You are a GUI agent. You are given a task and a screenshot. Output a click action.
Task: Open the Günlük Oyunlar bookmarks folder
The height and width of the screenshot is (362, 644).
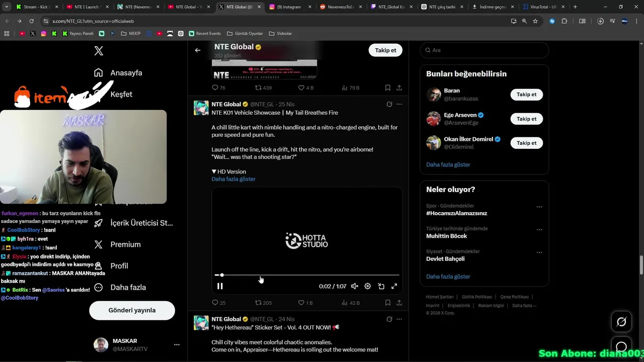click(245, 34)
